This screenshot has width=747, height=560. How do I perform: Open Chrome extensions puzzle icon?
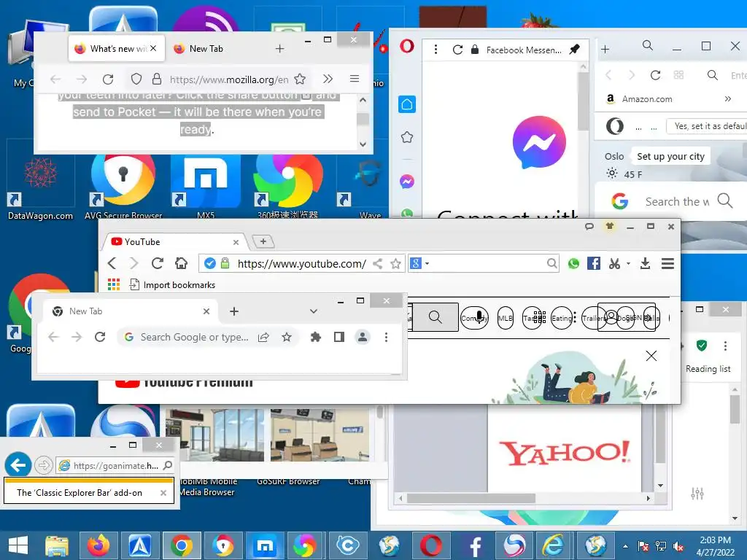pos(315,337)
